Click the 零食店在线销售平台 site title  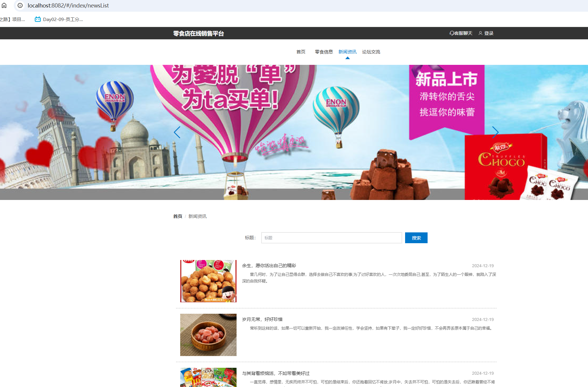(198, 34)
